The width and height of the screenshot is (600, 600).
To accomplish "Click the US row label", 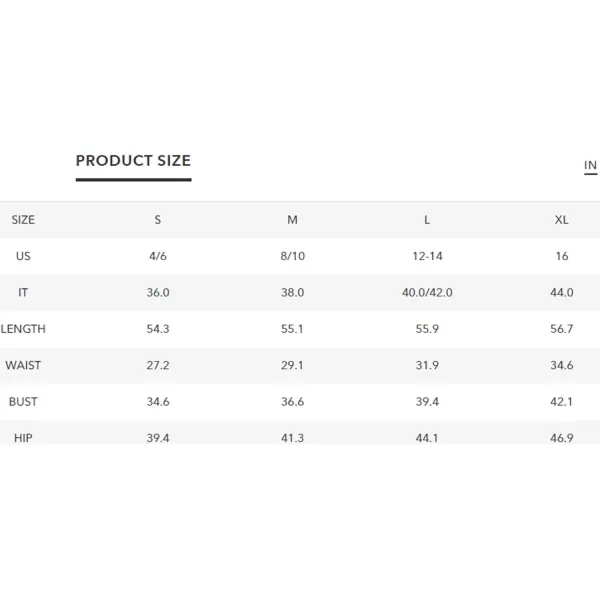I will (23, 256).
